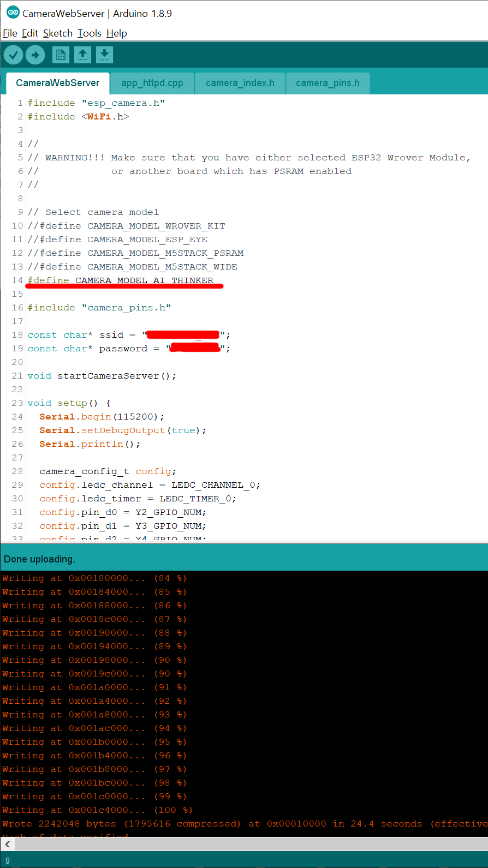
Task: Click console line 'Writing at 0x001b0000... (95 %)'
Action: coord(94,742)
